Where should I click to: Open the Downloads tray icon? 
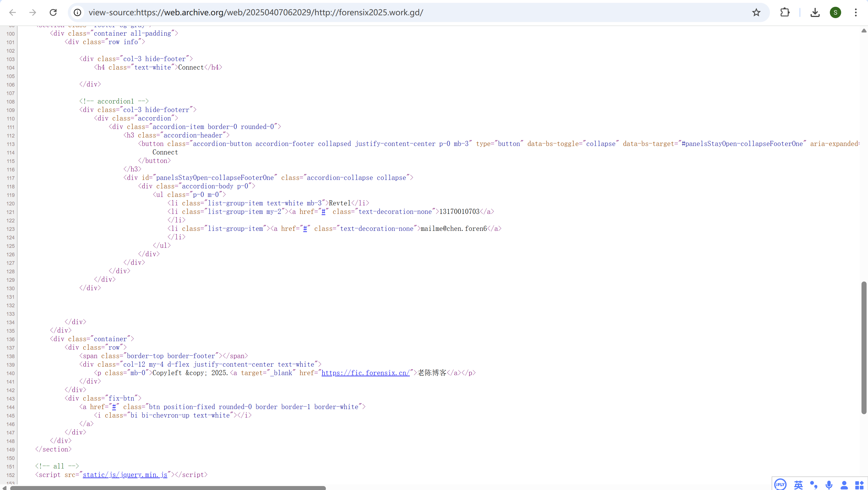[x=815, y=12]
